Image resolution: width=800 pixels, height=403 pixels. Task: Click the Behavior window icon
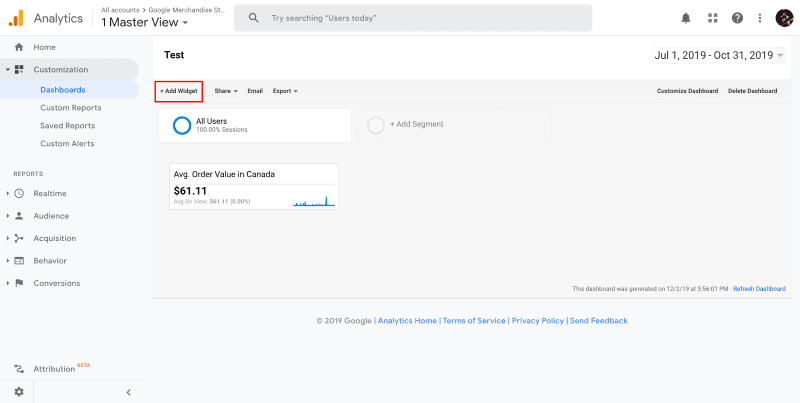point(19,261)
